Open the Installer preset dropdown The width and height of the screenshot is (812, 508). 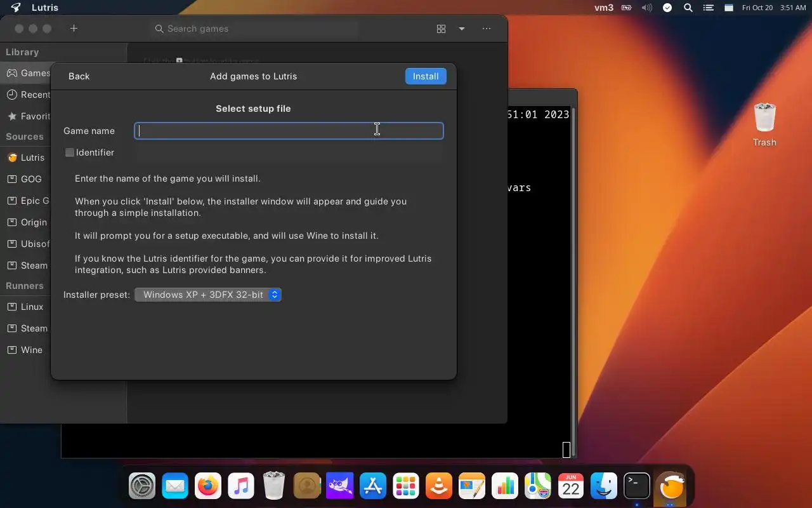tap(208, 295)
